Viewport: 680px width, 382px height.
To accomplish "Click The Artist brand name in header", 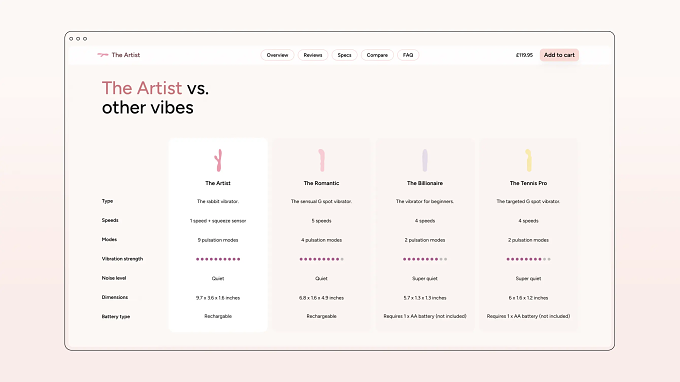I will point(126,55).
